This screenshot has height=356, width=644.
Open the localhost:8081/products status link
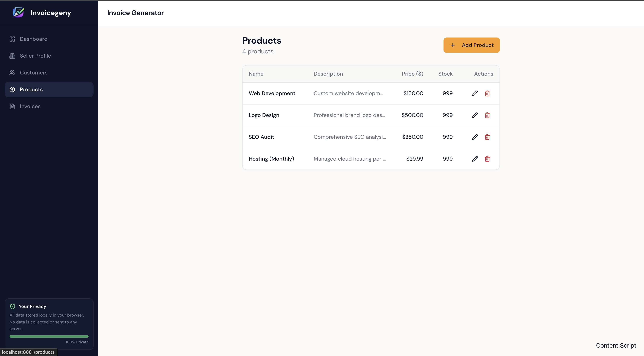point(29,352)
